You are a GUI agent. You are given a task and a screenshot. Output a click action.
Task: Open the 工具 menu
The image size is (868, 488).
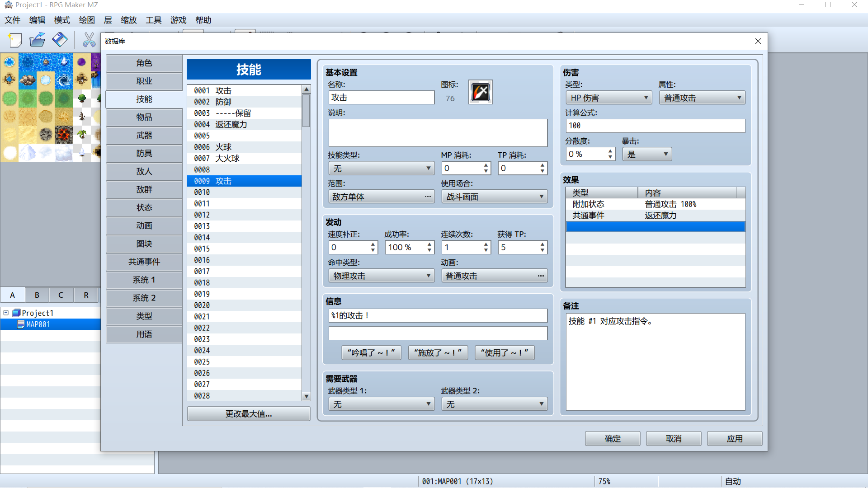pos(153,20)
